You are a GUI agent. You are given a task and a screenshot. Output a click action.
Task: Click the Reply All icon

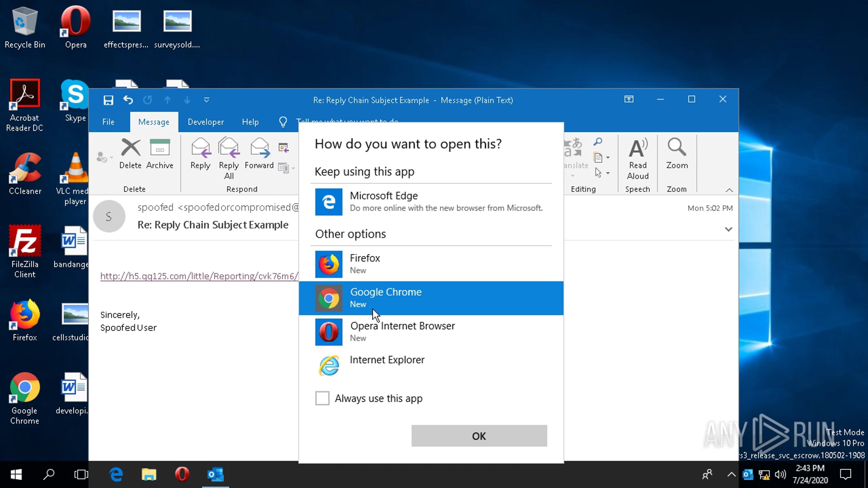[229, 158]
